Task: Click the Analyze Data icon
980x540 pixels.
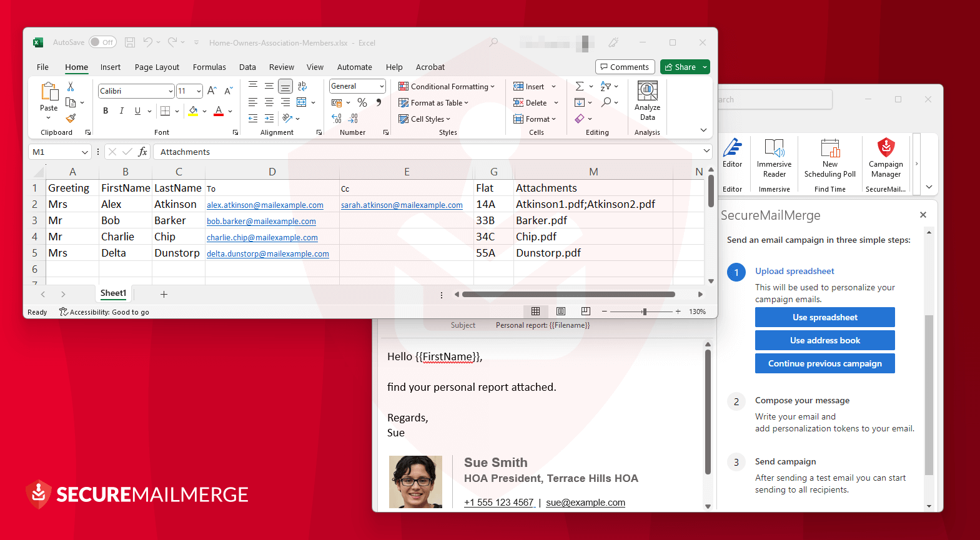Action: [647, 92]
